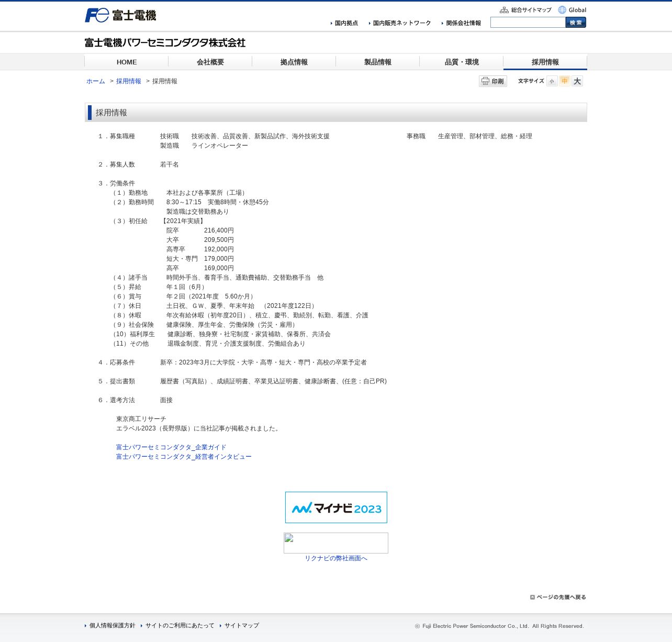Click the マイナビ2023 banner
The height and width of the screenshot is (642, 672).
[x=336, y=507]
